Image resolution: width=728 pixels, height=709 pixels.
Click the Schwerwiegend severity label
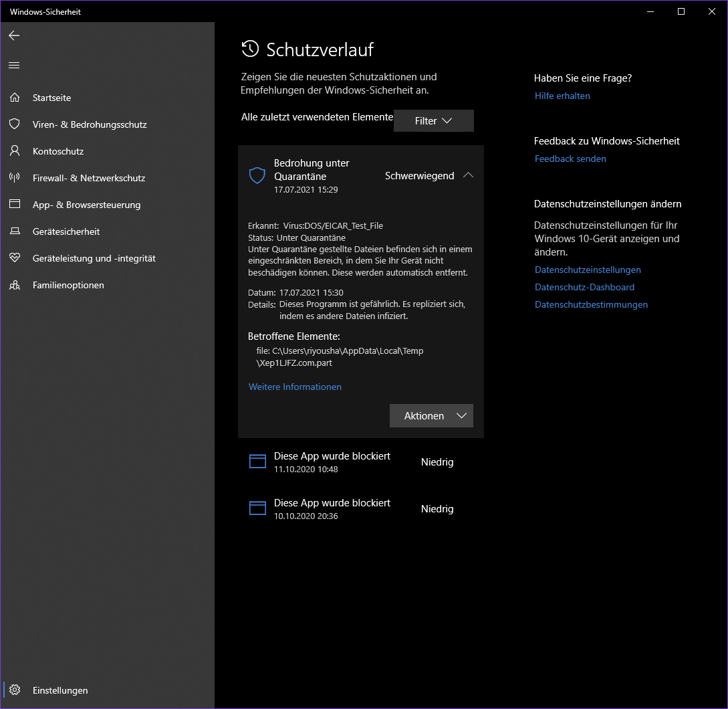coord(419,176)
